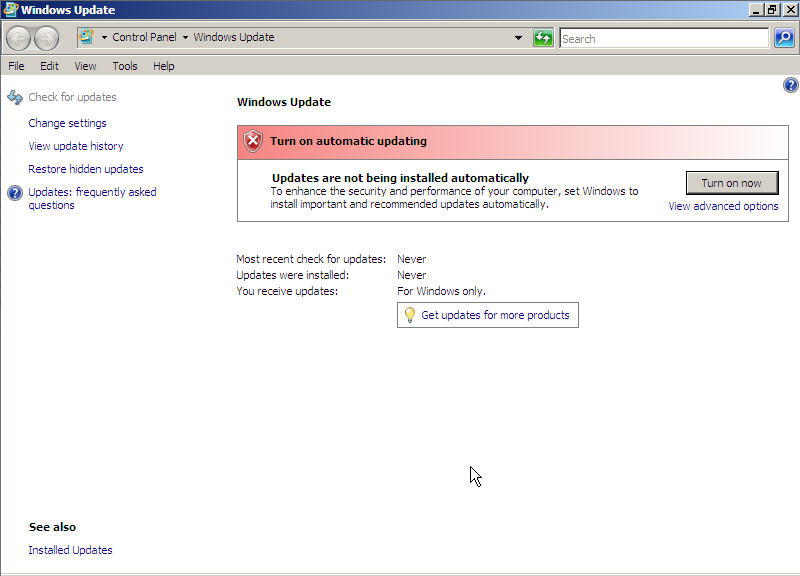Click Get updates for more products link

495,315
